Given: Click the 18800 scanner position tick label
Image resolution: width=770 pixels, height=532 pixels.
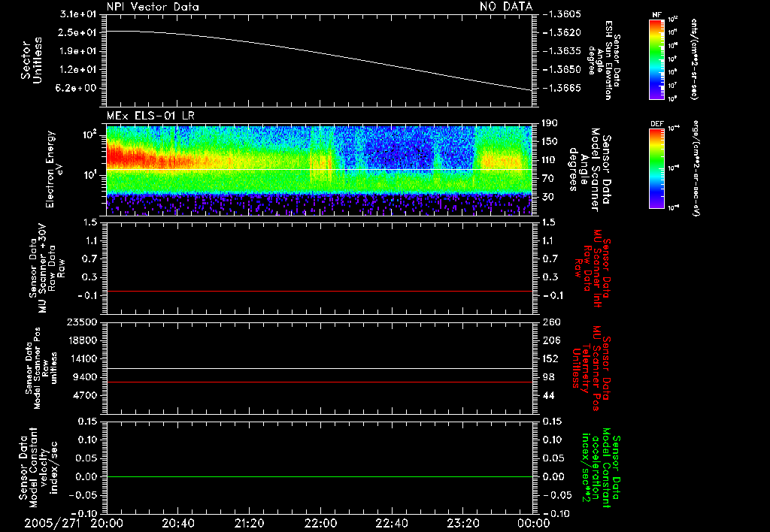Looking at the screenshot, I should tap(81, 340).
